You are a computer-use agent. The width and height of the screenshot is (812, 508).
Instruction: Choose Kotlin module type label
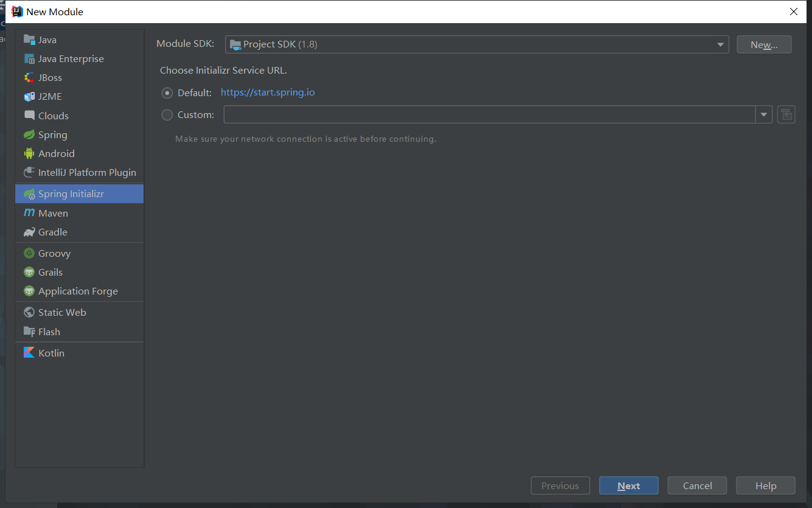(x=51, y=353)
